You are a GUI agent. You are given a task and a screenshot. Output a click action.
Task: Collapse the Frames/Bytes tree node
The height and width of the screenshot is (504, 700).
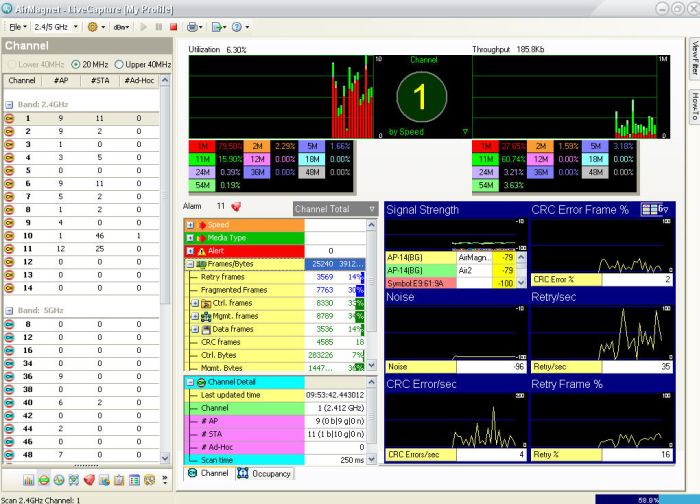click(x=190, y=264)
